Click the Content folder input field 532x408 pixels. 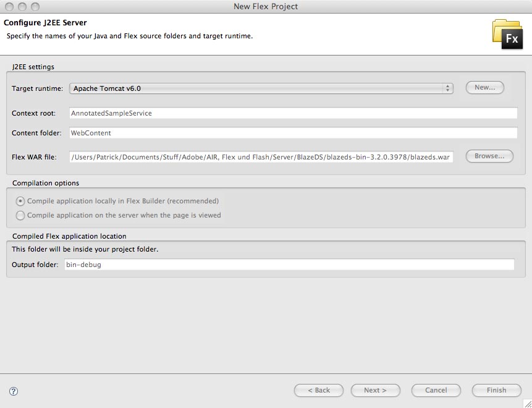click(x=293, y=133)
